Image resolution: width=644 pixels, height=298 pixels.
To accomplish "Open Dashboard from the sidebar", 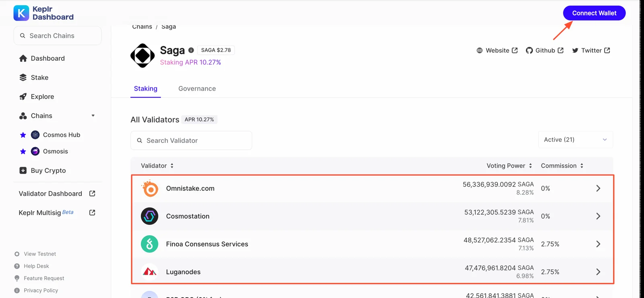I will (x=42, y=58).
